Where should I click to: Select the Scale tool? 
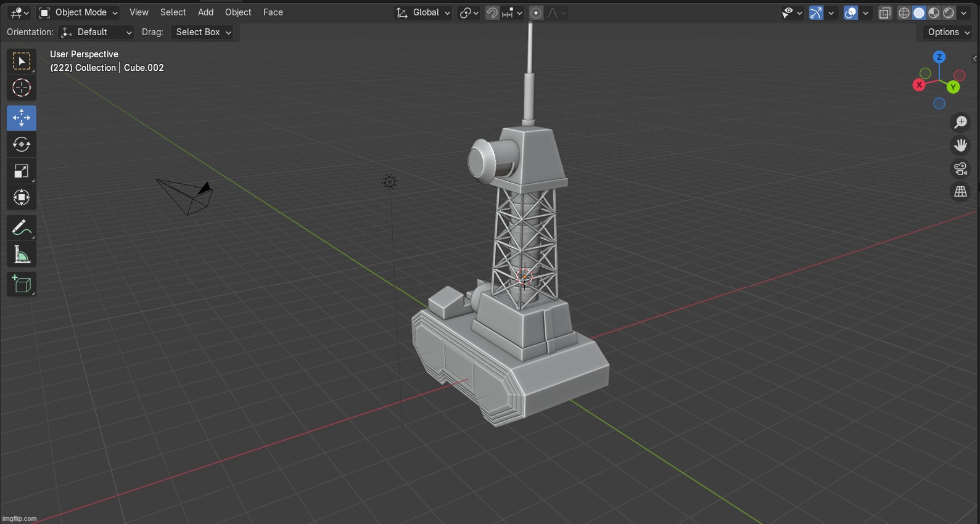pyautogui.click(x=22, y=171)
